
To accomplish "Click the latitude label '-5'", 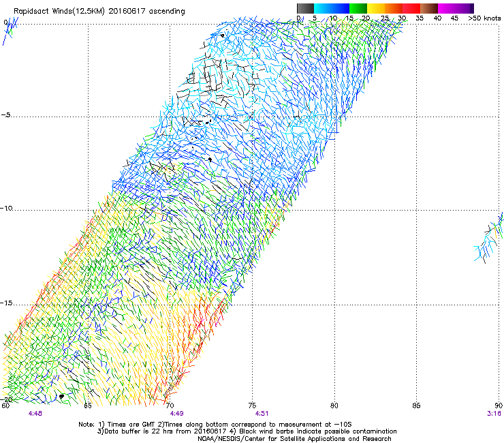I will (5, 115).
